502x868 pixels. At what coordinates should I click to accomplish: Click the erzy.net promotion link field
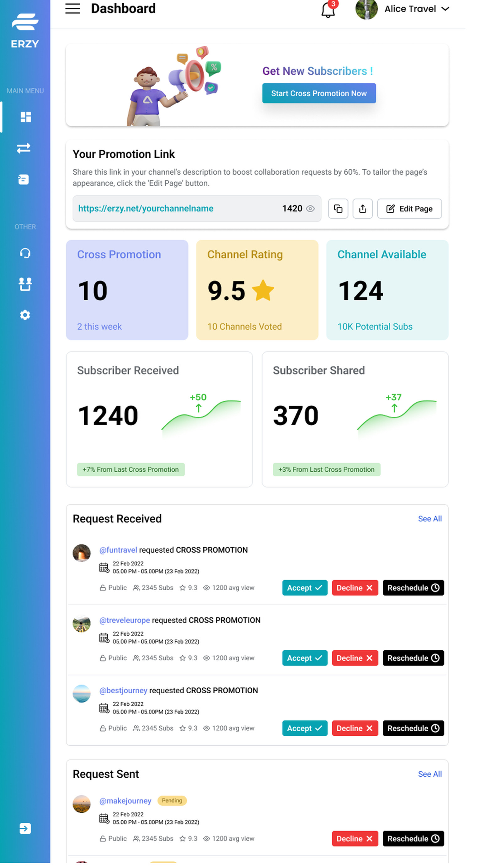tap(197, 209)
